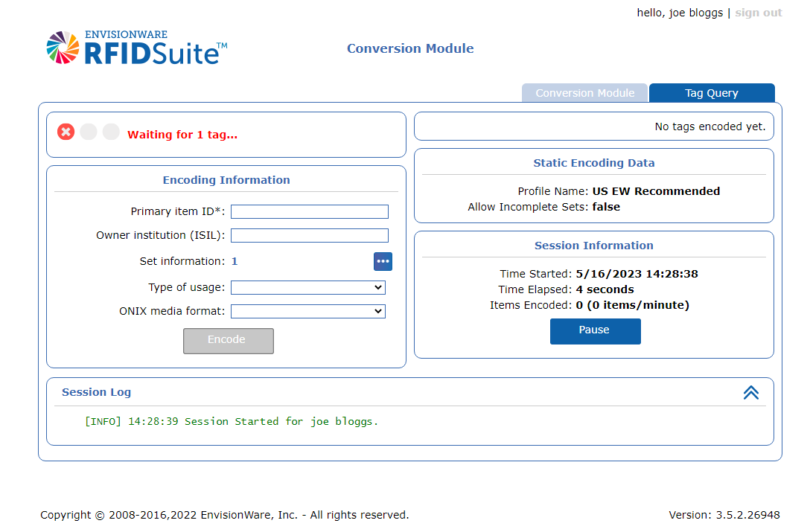Click the 'Encoding Information' heading
810x532 pixels.
(x=226, y=180)
